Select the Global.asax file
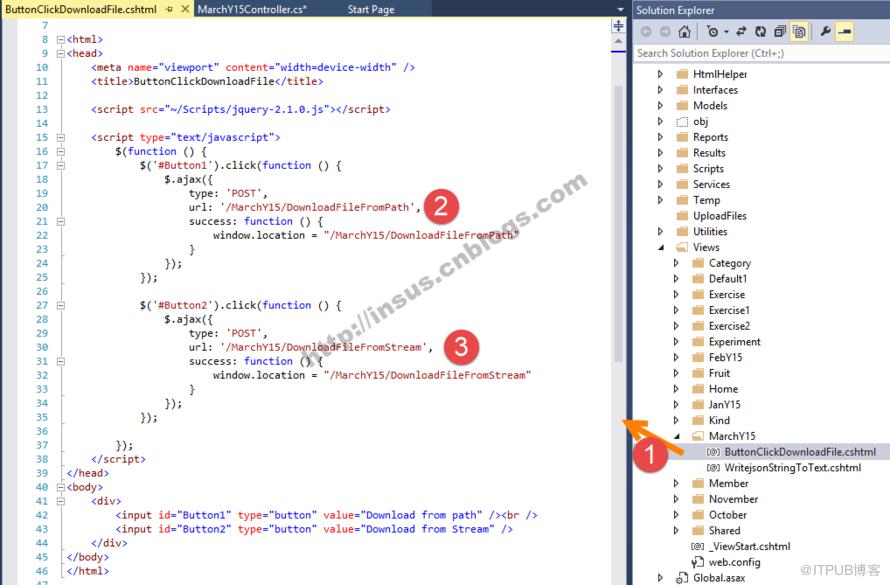Screen dimensions: 890x585 coord(719,578)
